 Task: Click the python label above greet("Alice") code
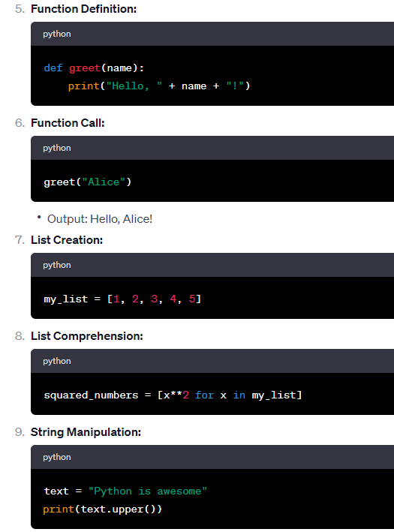[x=57, y=148]
